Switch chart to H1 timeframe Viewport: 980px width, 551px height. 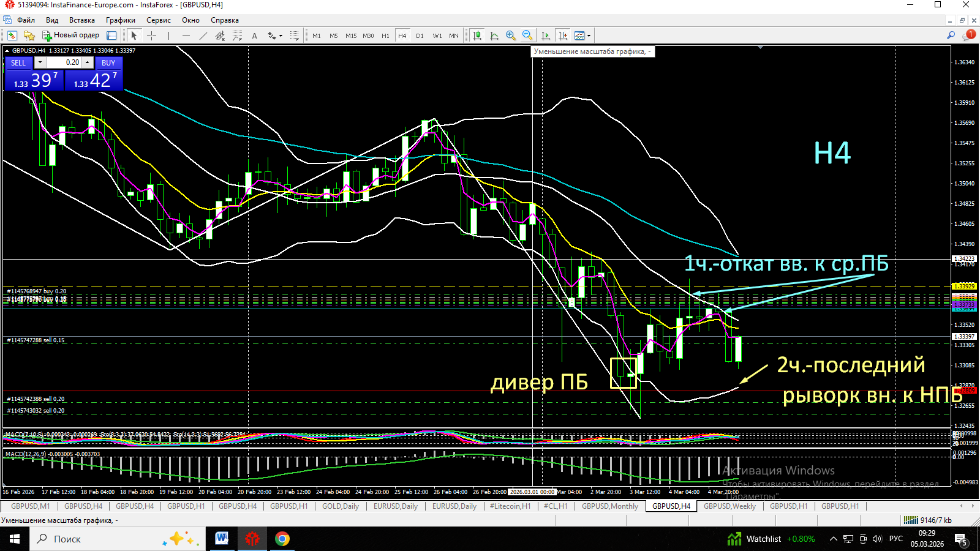point(385,36)
